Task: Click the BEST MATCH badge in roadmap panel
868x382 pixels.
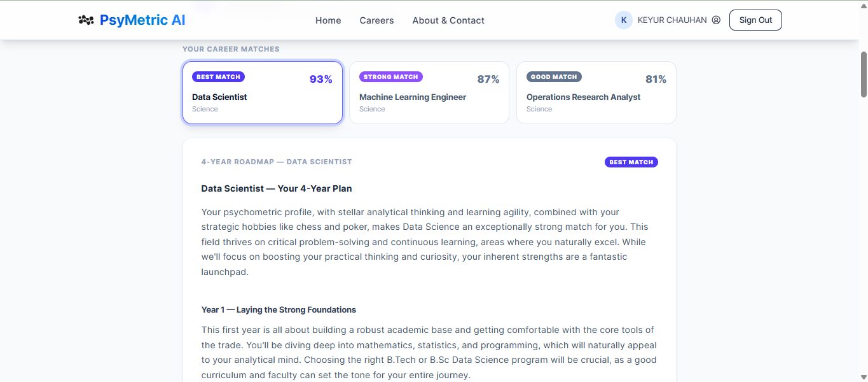Action: [x=631, y=162]
